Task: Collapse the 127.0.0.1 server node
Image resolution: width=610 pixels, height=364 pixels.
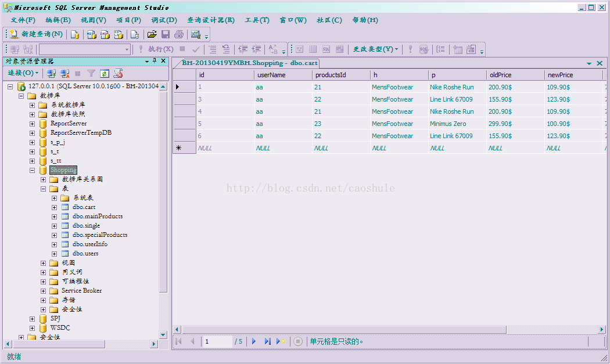Action: coord(10,87)
